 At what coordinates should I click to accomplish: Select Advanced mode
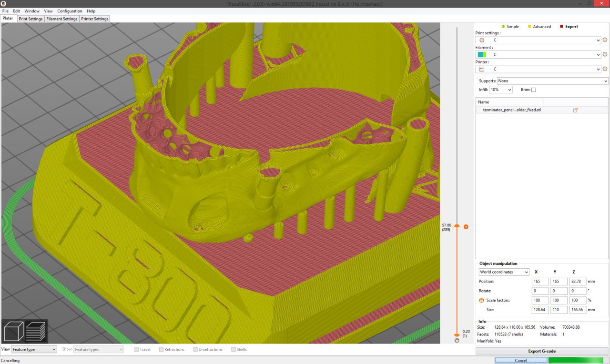[x=539, y=27]
